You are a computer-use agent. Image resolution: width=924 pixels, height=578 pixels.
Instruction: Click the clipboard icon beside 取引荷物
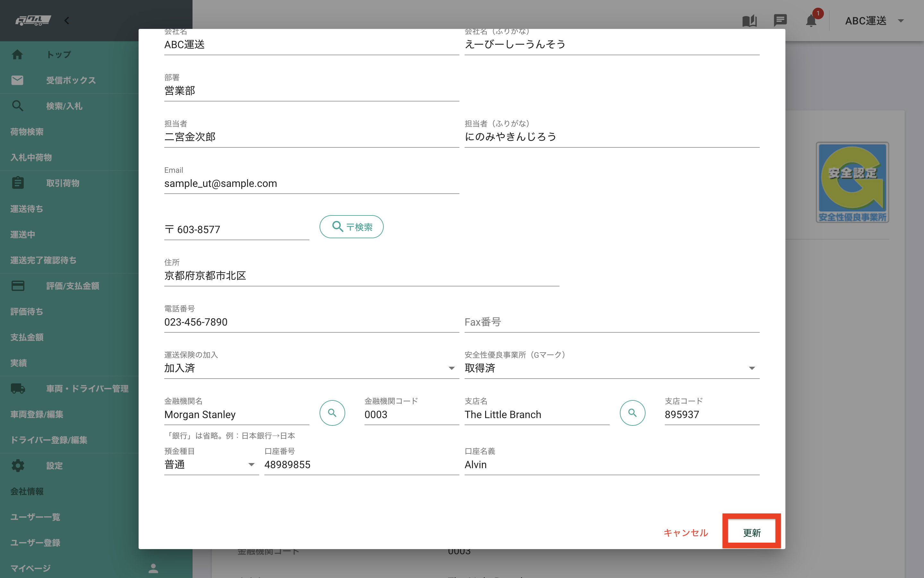(17, 183)
